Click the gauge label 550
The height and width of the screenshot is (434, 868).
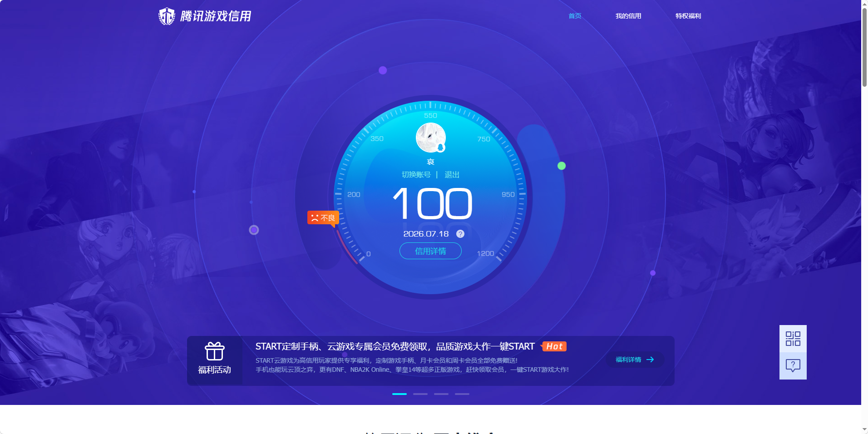430,116
